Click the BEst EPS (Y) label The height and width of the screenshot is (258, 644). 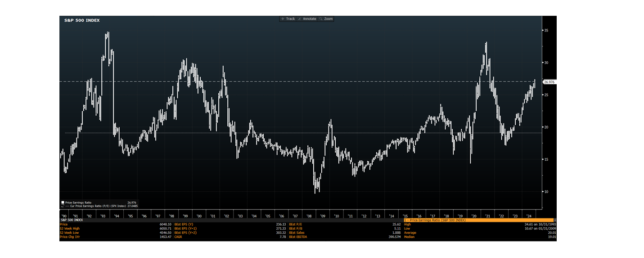[184, 224]
